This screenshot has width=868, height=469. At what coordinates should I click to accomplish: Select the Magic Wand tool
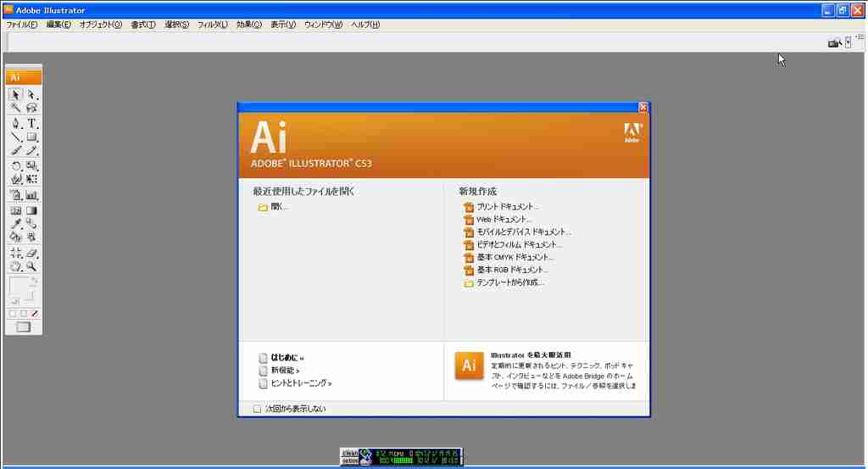(15, 108)
